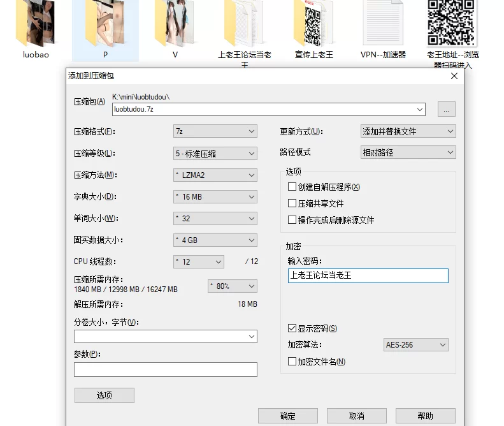Enable the 加密文件名 checkbox
Screen dimensions: 504x426
click(x=292, y=362)
